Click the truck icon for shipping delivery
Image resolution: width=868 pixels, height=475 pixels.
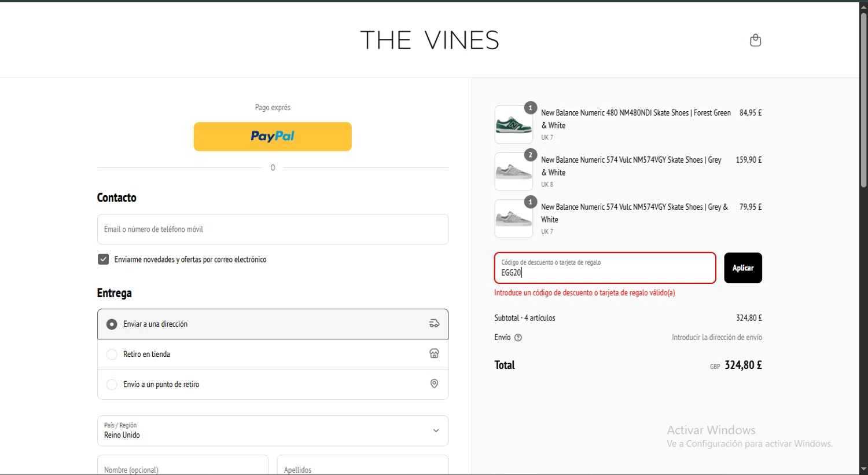pyautogui.click(x=434, y=323)
